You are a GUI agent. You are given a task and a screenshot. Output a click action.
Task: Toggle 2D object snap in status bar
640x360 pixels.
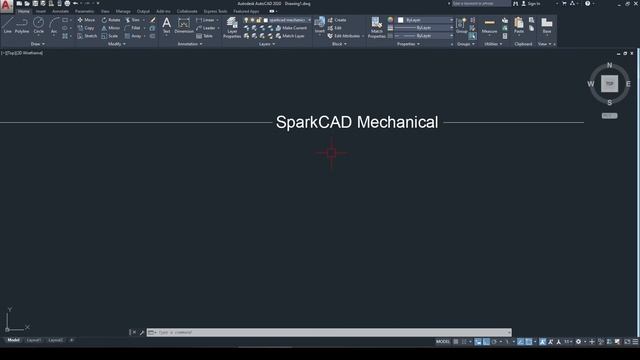(x=528, y=342)
